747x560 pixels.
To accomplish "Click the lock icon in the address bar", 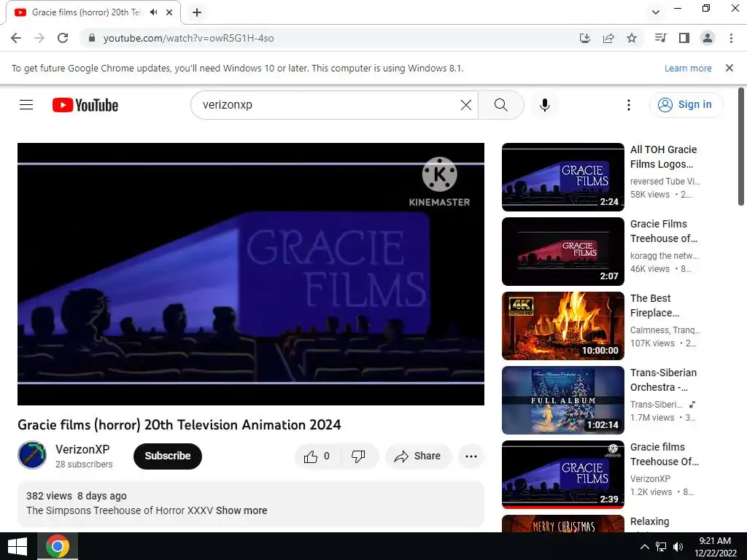I will (x=92, y=38).
